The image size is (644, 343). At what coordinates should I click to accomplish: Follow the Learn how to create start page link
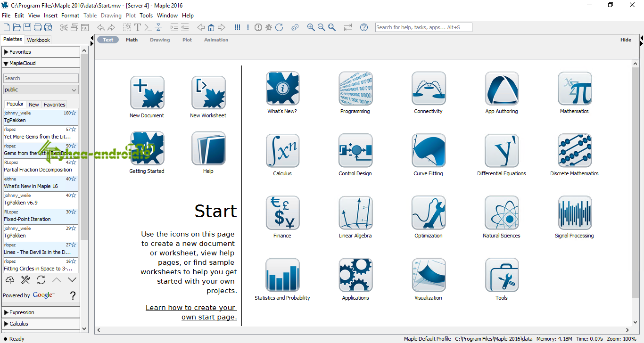[x=191, y=312]
